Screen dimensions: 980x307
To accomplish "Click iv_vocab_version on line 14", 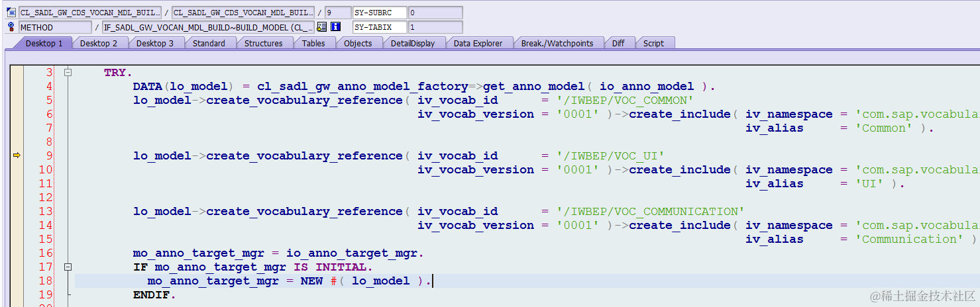I will pyautogui.click(x=476, y=226).
